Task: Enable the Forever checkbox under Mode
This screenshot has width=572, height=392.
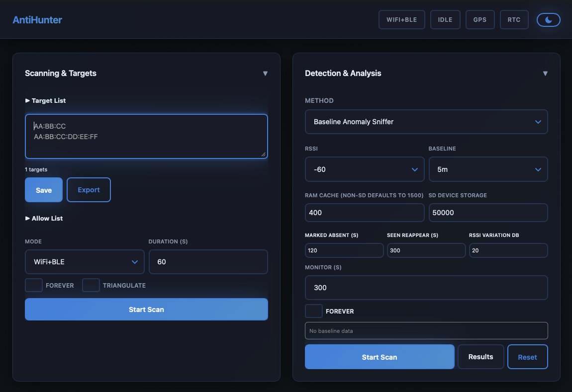Action: click(33, 285)
